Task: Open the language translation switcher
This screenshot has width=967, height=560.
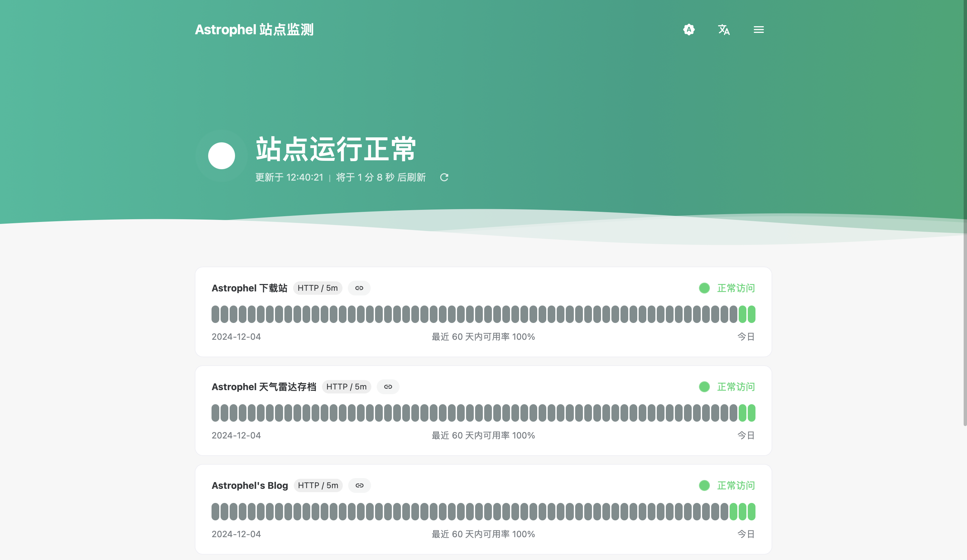Action: tap(724, 30)
